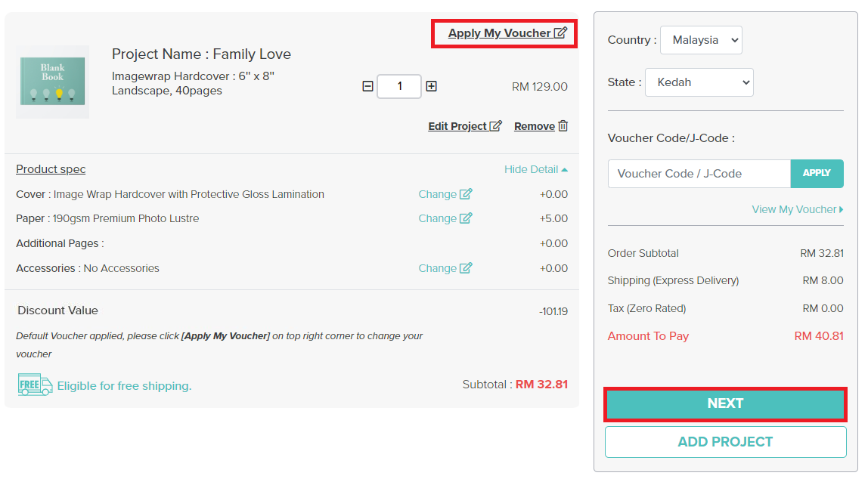
Task: Click the edit icon beside Apply My Voucher
Action: (561, 32)
